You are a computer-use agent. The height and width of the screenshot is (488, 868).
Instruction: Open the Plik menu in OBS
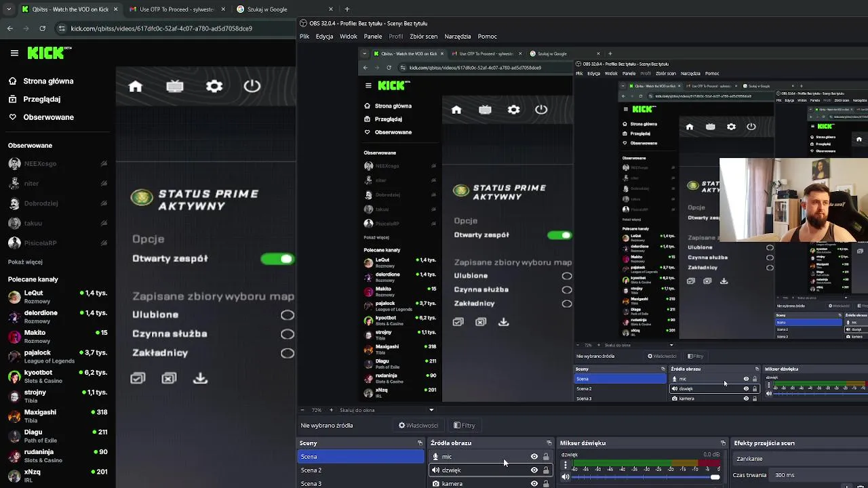tap(304, 37)
